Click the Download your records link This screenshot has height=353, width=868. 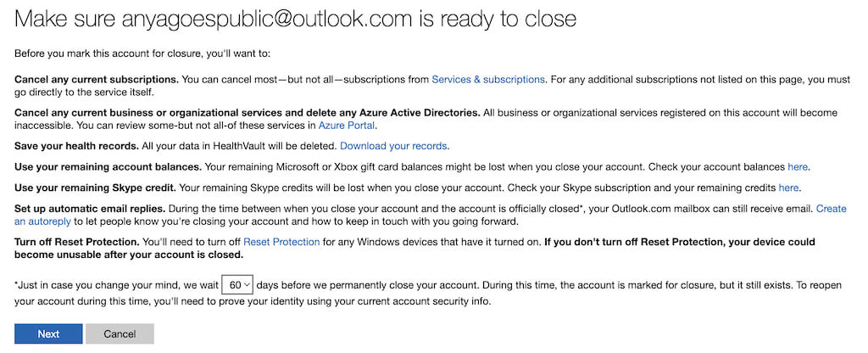[x=394, y=146]
